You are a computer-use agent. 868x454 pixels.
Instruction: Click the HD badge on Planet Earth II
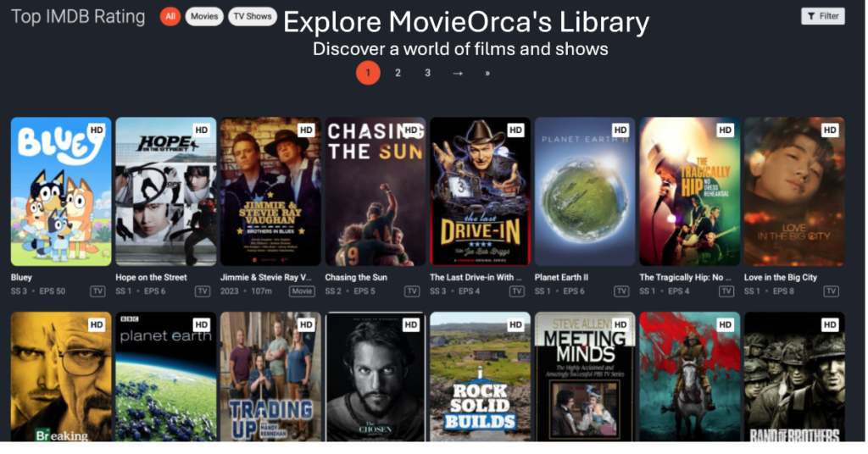click(620, 130)
